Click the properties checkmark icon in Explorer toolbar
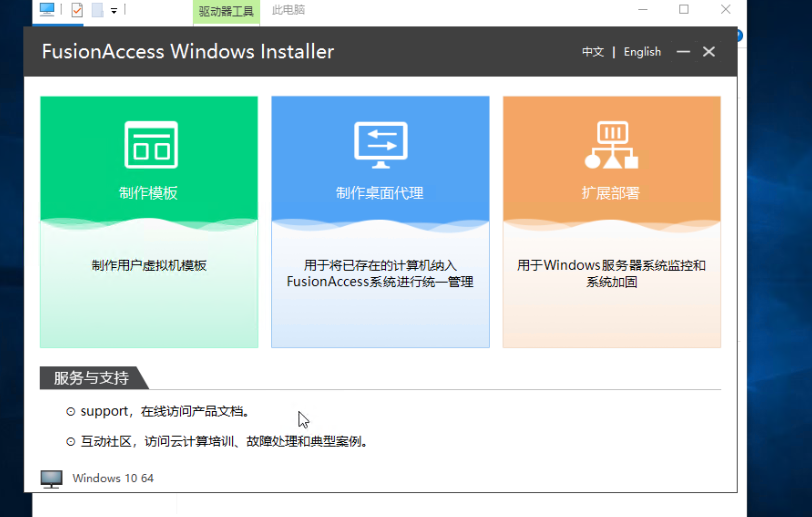Viewport: 812px width, 517px height. (x=77, y=10)
